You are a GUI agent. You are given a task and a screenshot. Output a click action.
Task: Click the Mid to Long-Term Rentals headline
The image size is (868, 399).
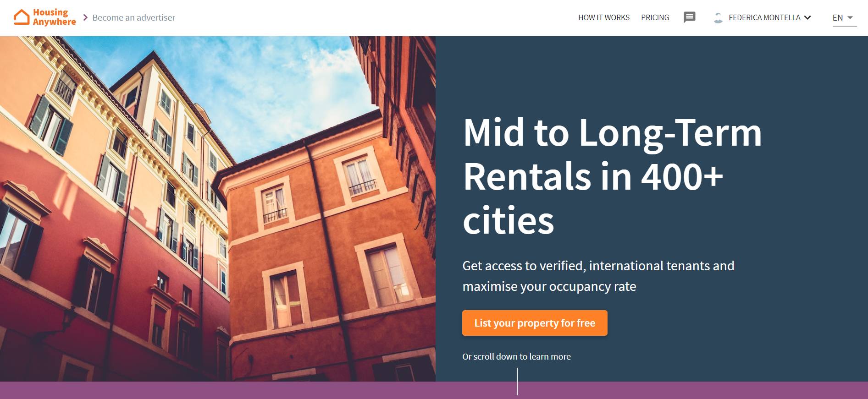(612, 176)
